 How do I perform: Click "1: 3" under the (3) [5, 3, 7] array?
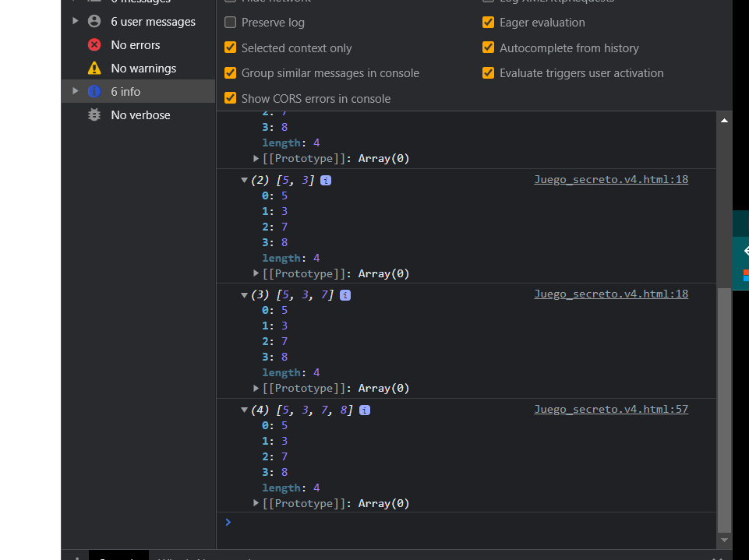[274, 326]
